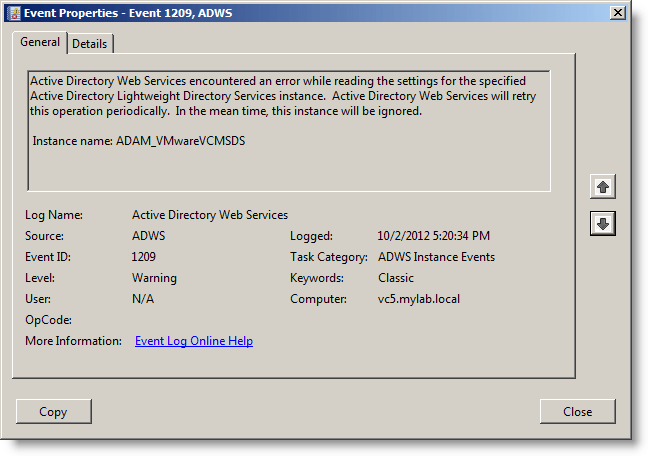Open the Event Log Online Help link
The width and height of the screenshot is (648, 456).
click(194, 341)
